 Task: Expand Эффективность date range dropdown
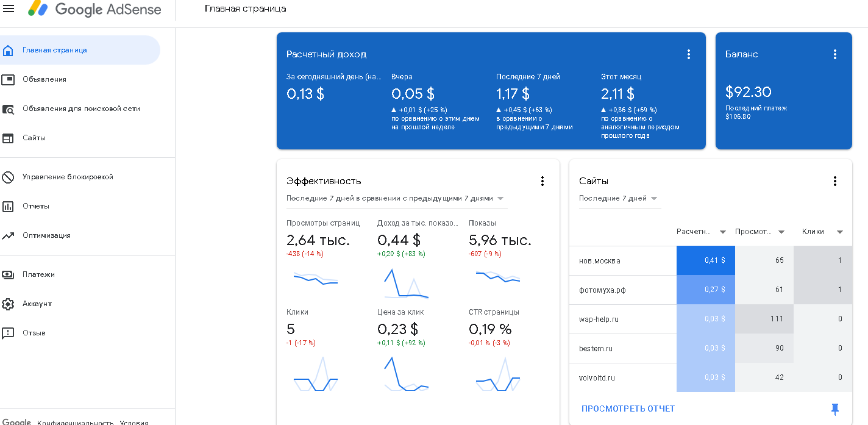[397, 199]
